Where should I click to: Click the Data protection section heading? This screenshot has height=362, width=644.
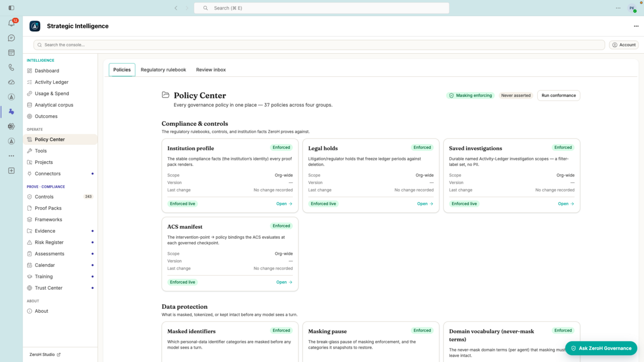point(185,307)
